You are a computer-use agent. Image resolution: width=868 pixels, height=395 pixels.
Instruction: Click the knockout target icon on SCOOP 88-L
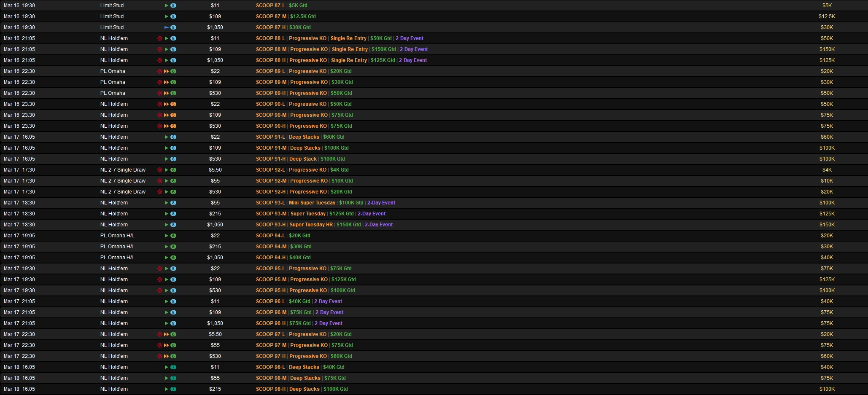tap(160, 38)
